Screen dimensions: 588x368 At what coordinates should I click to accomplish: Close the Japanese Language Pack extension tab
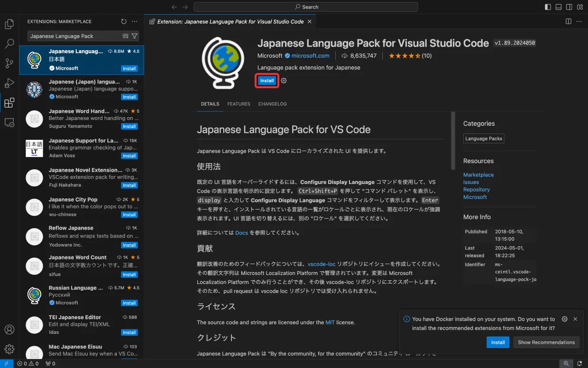(x=310, y=21)
